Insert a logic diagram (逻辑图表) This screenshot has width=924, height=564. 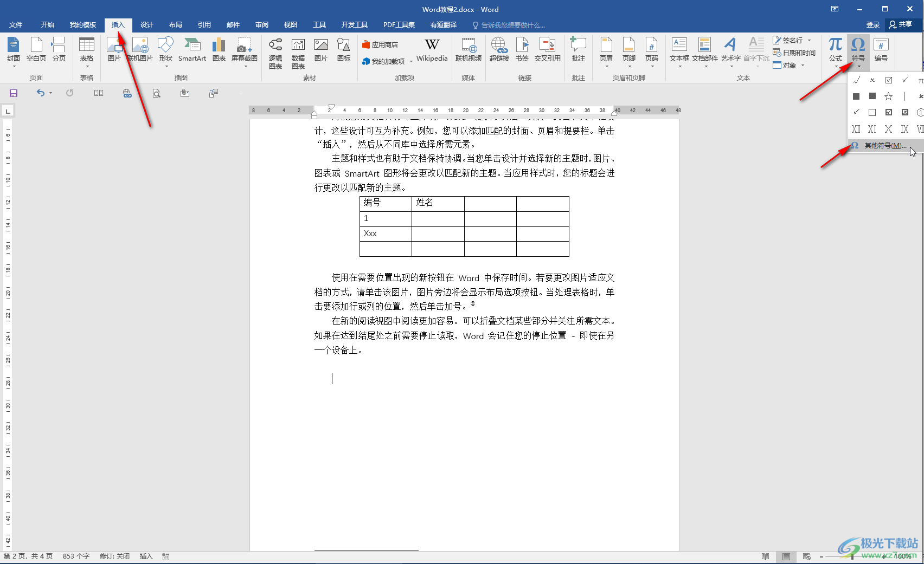tap(275, 53)
